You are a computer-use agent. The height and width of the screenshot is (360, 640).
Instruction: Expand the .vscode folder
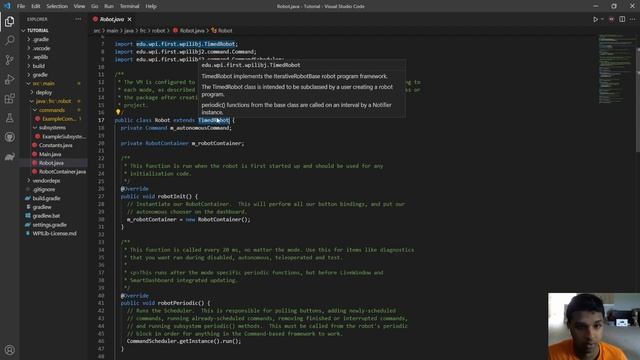pos(53,48)
